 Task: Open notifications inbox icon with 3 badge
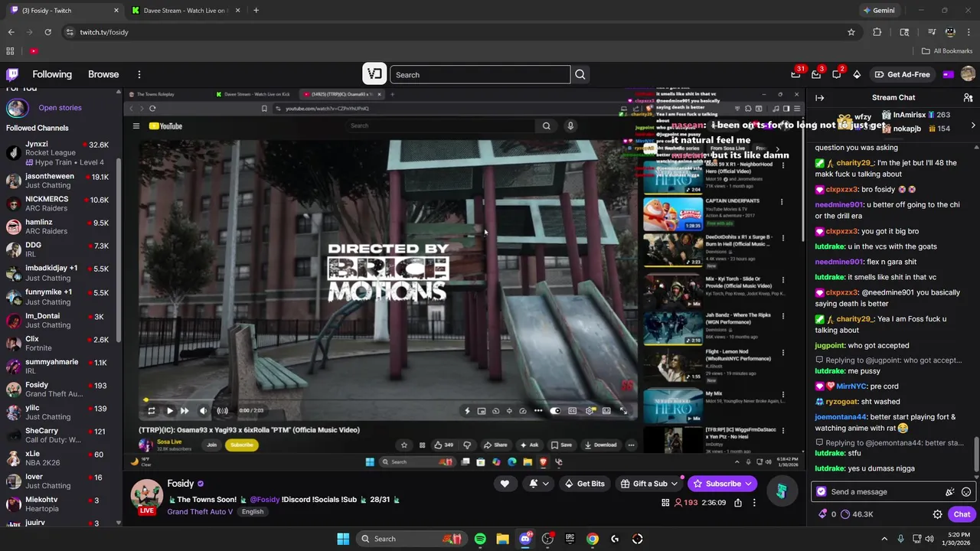pos(816,74)
